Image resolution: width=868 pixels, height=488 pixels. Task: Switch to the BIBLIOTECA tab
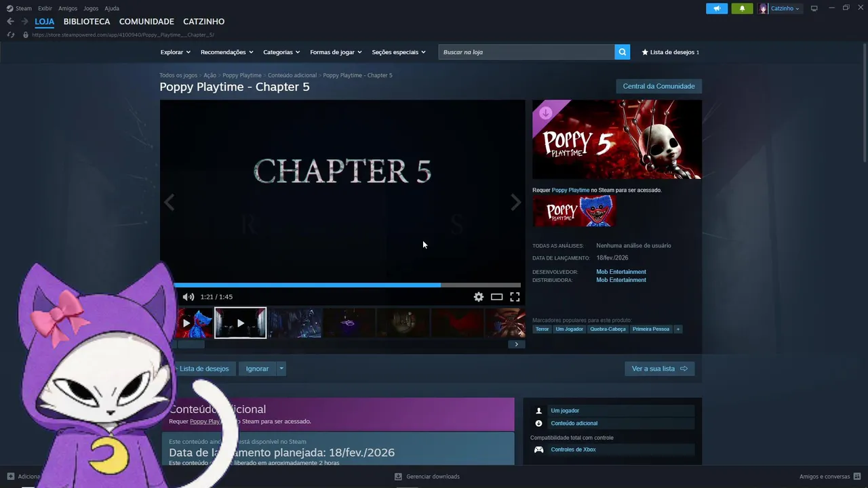pyautogui.click(x=87, y=22)
